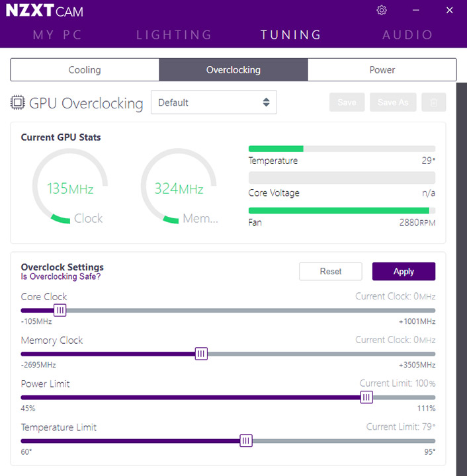The height and width of the screenshot is (476, 467).
Task: Select the TUNING tab
Action: 291,35
